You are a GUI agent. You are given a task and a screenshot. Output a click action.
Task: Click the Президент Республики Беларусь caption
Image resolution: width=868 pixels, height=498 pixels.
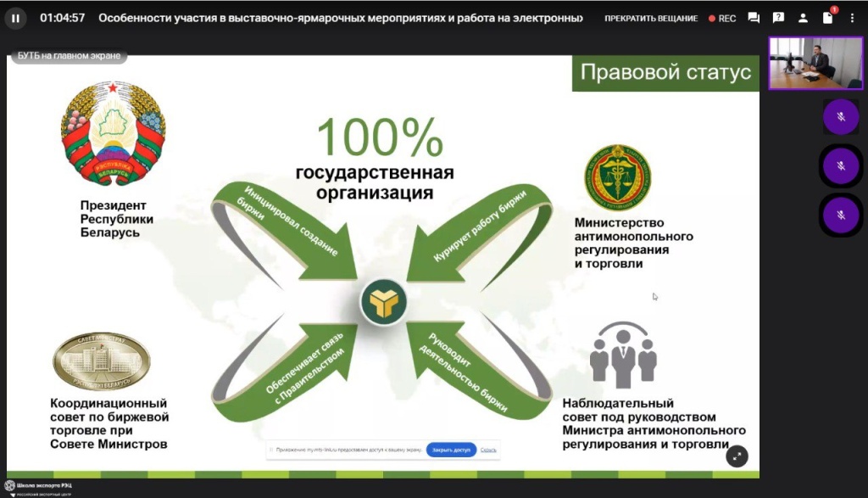(x=117, y=219)
